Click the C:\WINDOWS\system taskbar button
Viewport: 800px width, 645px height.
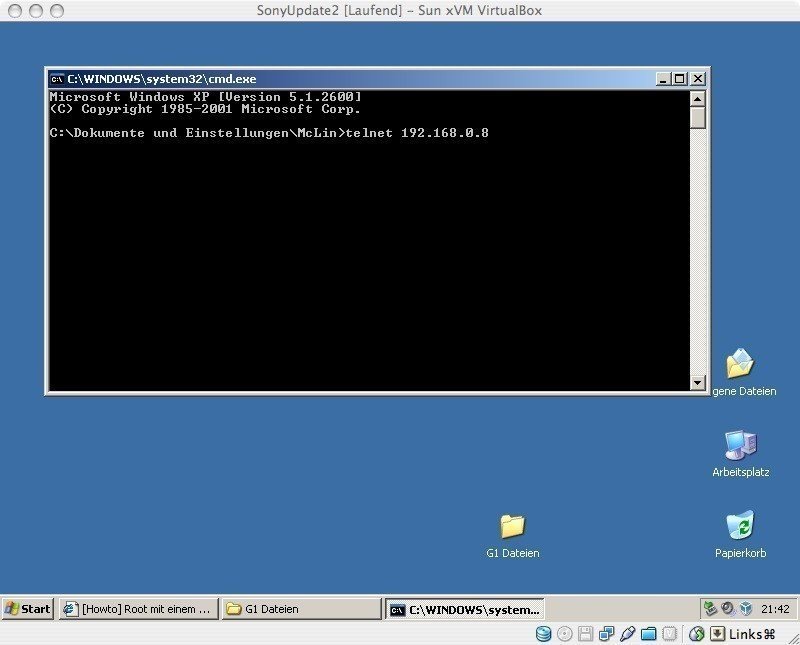click(x=464, y=609)
